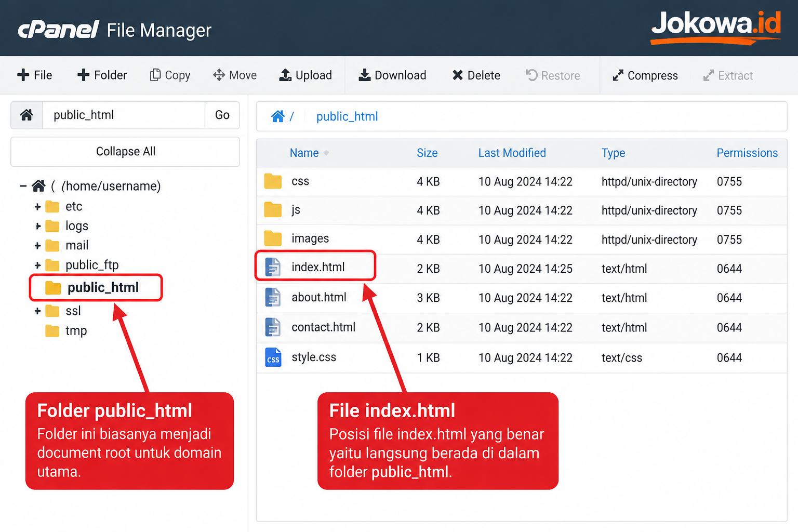Screen dimensions: 798x532
Task: Select the js folder name
Action: point(296,210)
